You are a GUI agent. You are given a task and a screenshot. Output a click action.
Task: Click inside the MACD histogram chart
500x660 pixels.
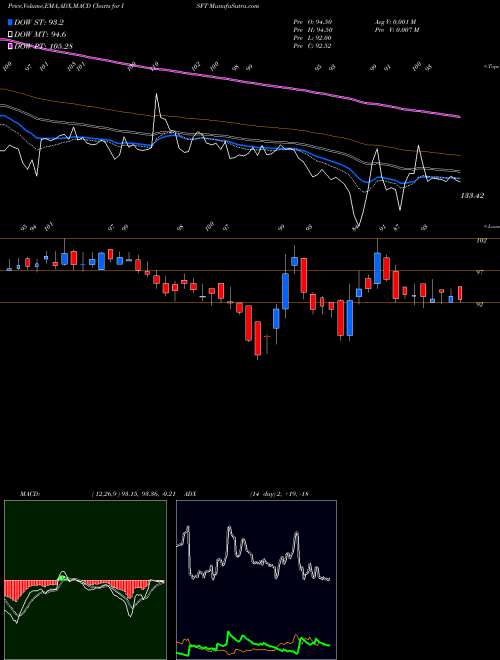[85, 580]
